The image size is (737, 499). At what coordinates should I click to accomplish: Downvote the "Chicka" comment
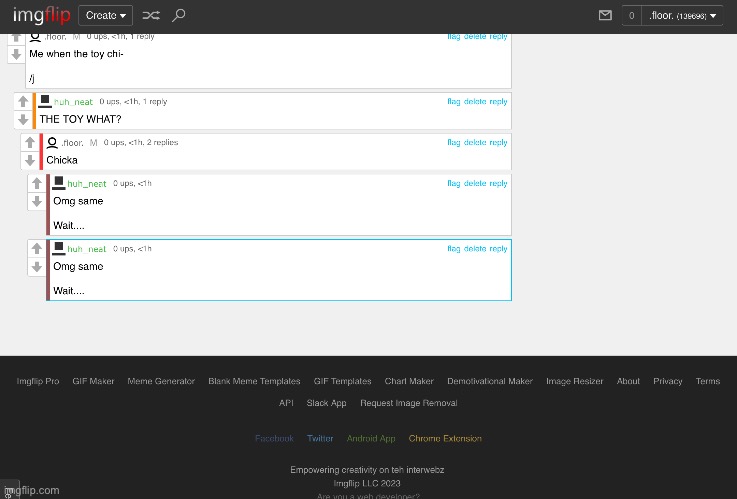[30, 160]
